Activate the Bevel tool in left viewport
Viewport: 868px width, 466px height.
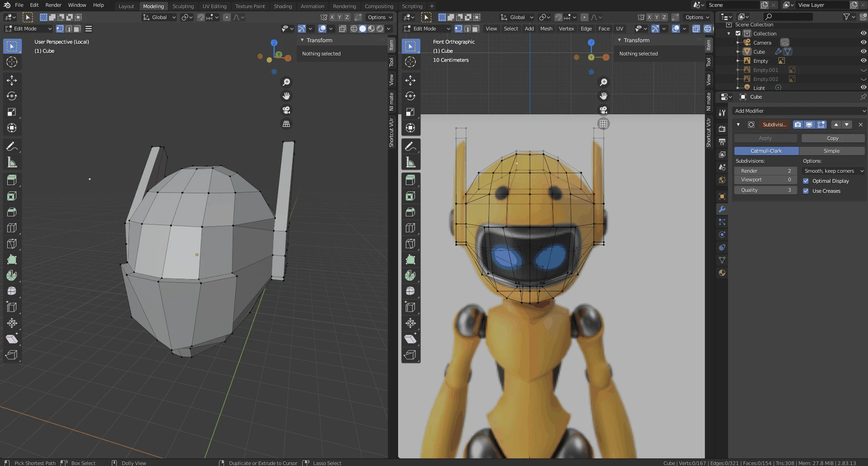pyautogui.click(x=12, y=212)
